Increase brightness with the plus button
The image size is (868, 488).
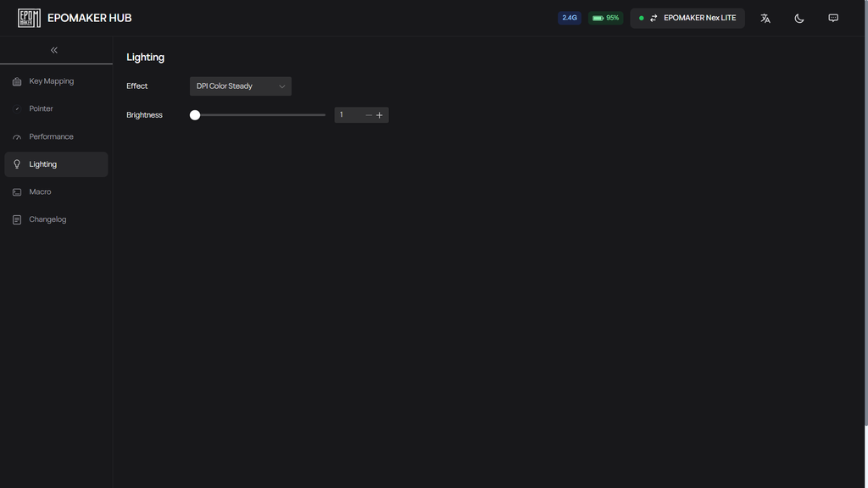click(379, 115)
